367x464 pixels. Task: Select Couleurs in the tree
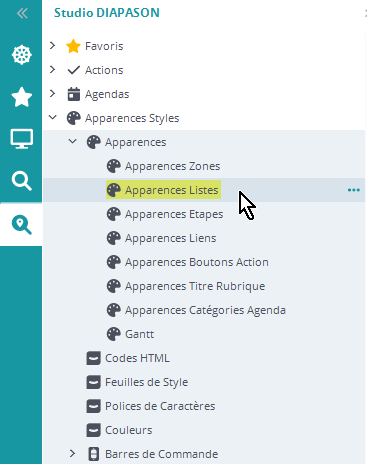click(129, 430)
